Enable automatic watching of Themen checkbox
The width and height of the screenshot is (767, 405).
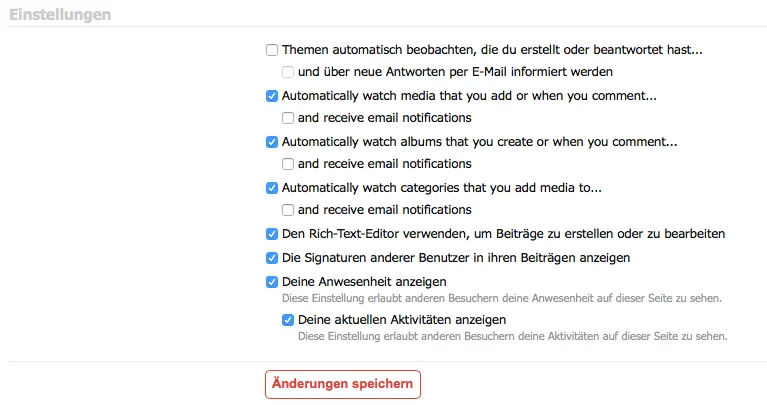272,49
